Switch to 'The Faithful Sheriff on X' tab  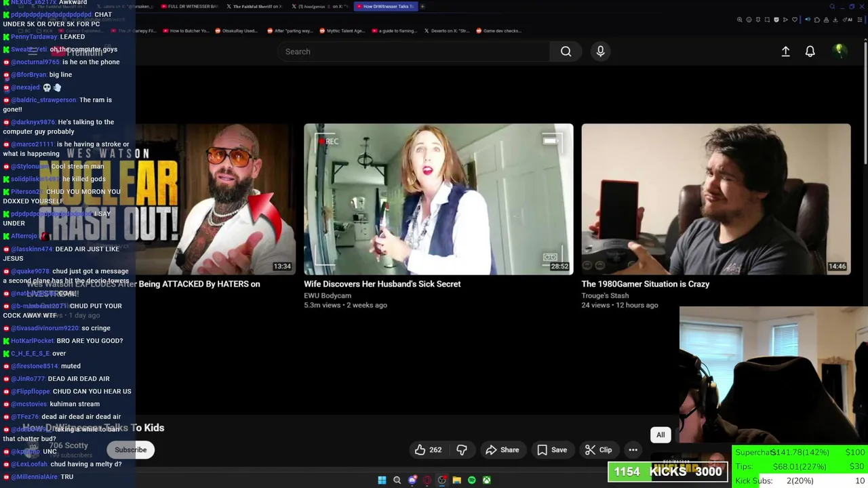[254, 6]
